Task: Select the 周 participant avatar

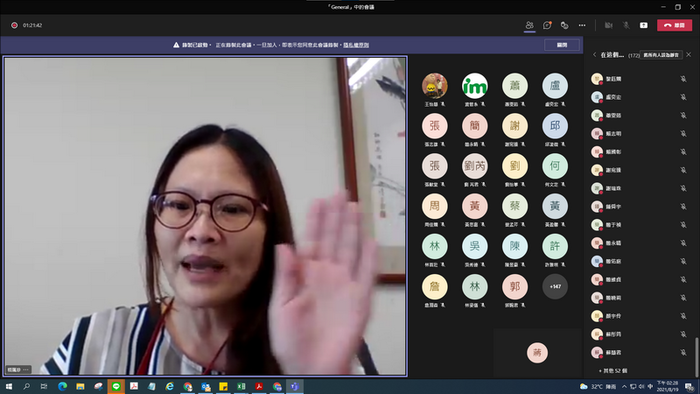Action: pyautogui.click(x=434, y=206)
